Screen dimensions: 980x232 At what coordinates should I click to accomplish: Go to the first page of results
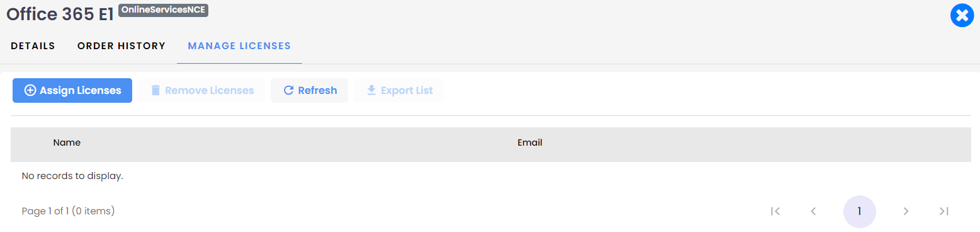coord(775,211)
